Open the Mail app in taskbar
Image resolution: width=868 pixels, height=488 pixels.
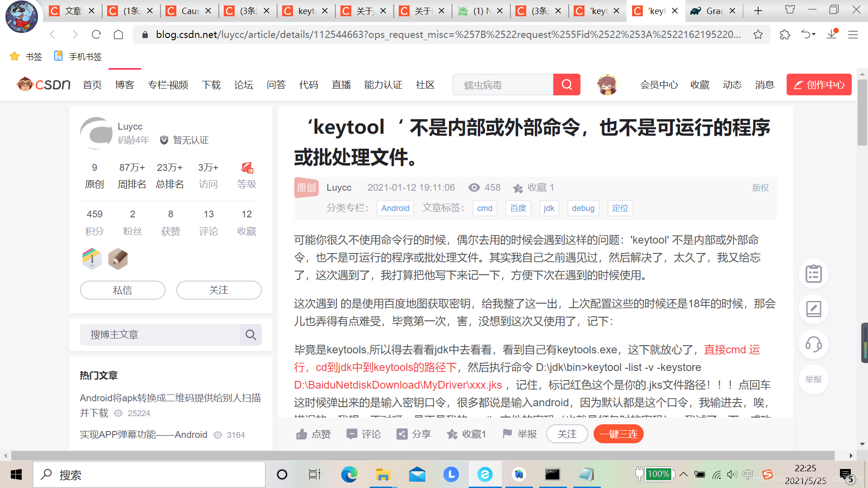(x=417, y=474)
